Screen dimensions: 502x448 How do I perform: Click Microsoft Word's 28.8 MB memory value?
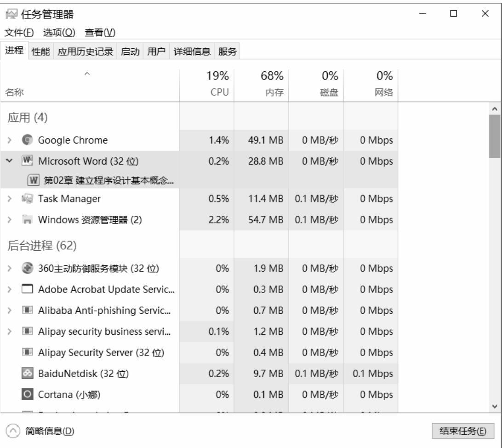pyautogui.click(x=266, y=161)
